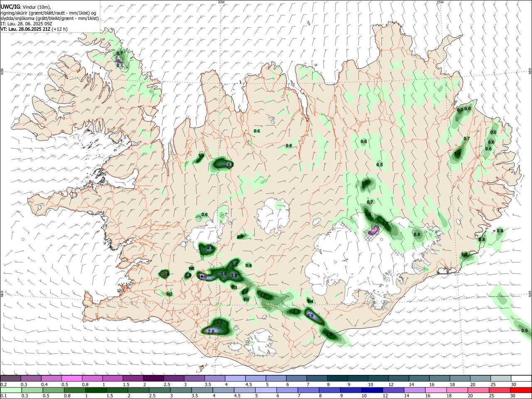Screen dimensions: 532x399
Task: Pick upper legend swatch between 2 and 2.5
Action: [153, 378]
